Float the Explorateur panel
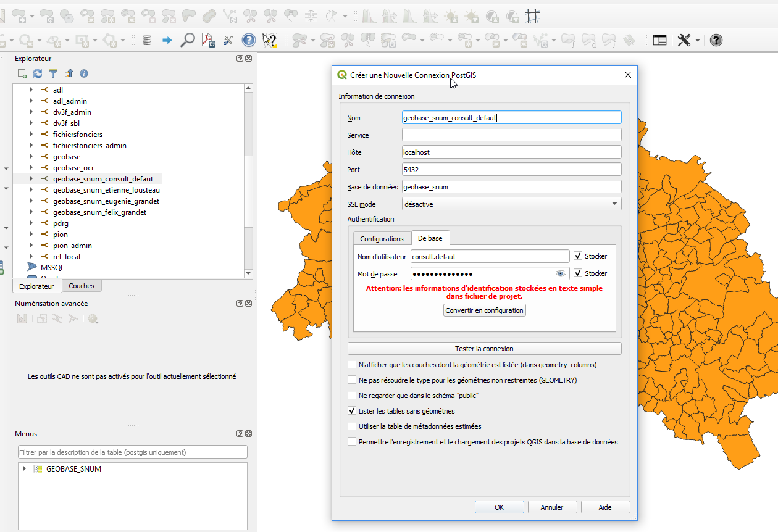 pyautogui.click(x=240, y=58)
